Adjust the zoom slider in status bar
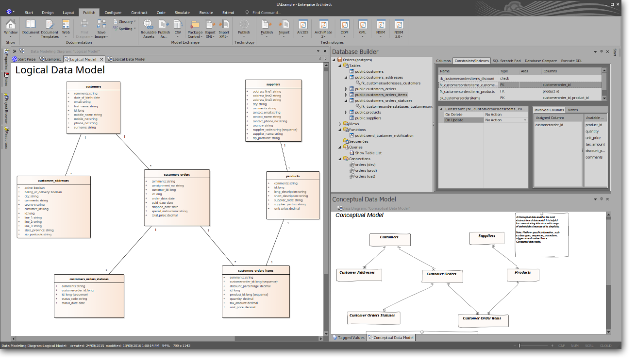The image size is (636, 364). 519,346
